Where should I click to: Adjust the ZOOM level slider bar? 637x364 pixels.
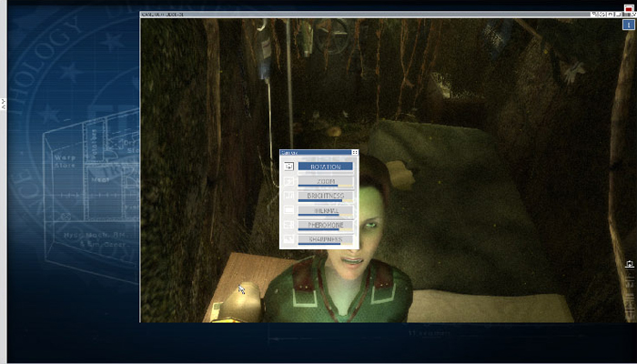326,186
